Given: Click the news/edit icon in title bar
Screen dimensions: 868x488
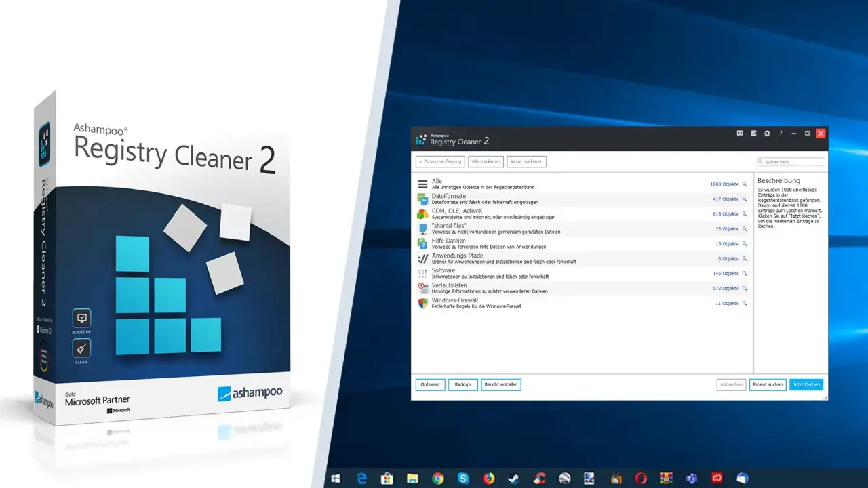Looking at the screenshot, I should click(x=753, y=134).
